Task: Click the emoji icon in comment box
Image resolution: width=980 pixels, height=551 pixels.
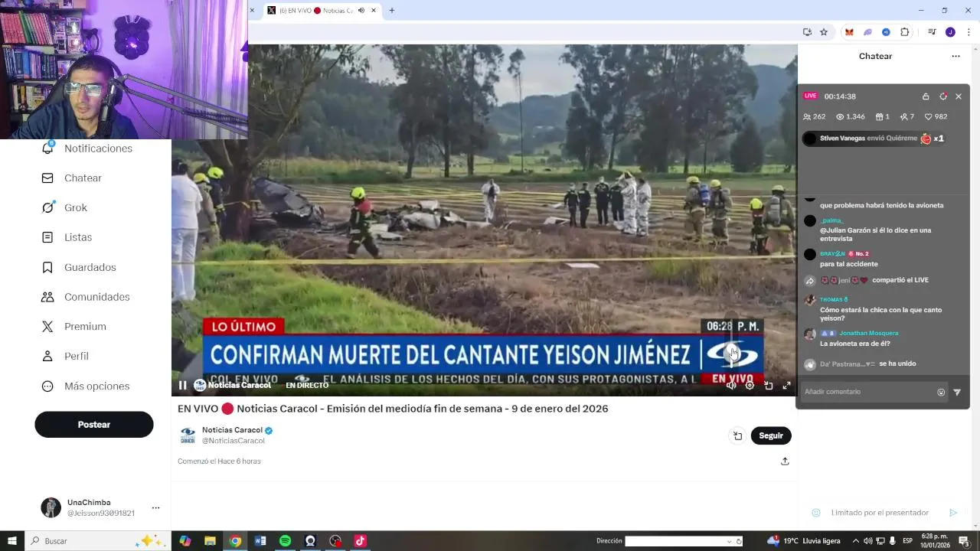Action: (941, 393)
